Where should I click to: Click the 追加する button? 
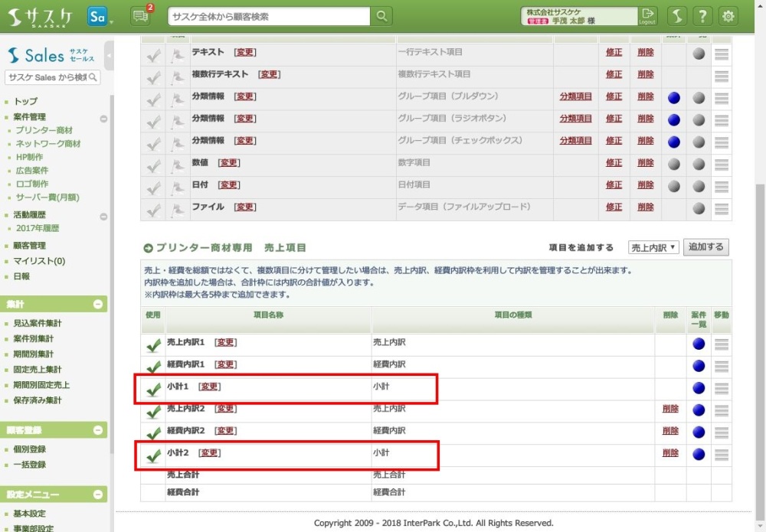tap(706, 247)
